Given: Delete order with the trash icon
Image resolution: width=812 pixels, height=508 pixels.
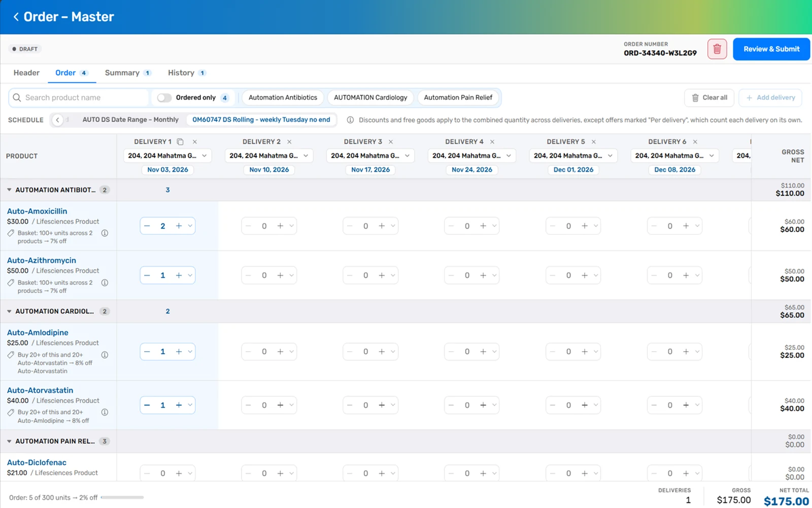Looking at the screenshot, I should click(717, 49).
